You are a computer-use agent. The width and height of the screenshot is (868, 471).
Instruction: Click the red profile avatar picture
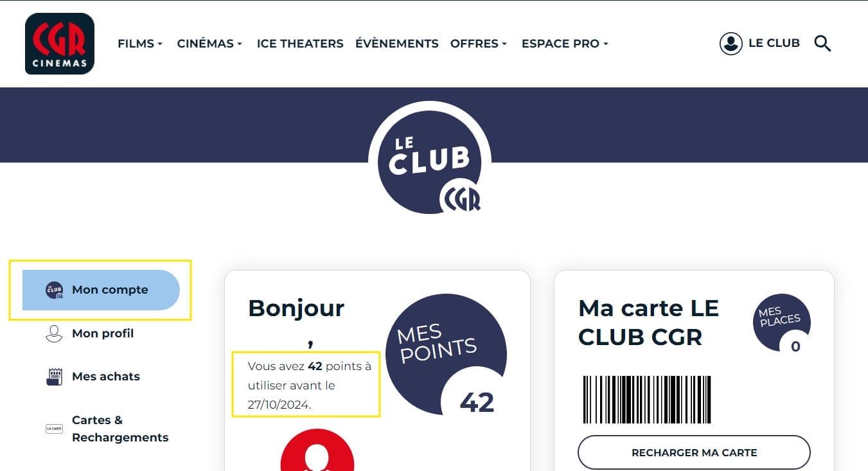tap(317, 450)
